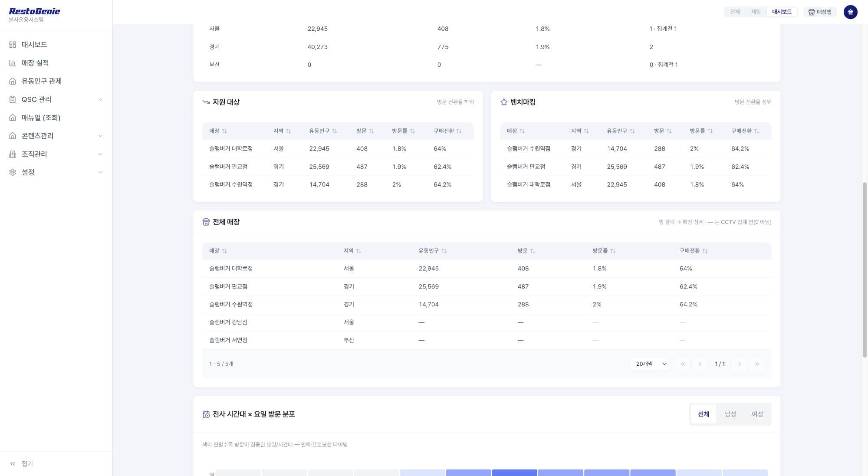Go to previous page of 전체 매장
Screen dimensions: 868x476
[700, 364]
